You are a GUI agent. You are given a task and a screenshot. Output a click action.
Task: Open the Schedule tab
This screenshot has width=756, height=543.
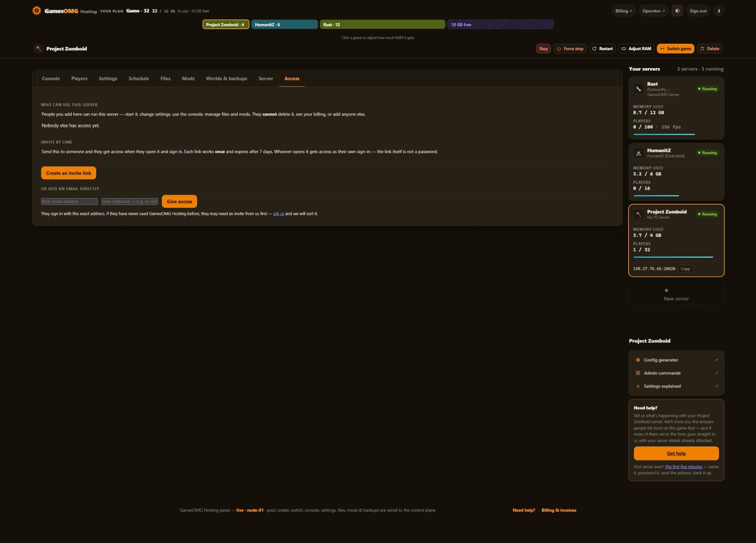point(139,78)
